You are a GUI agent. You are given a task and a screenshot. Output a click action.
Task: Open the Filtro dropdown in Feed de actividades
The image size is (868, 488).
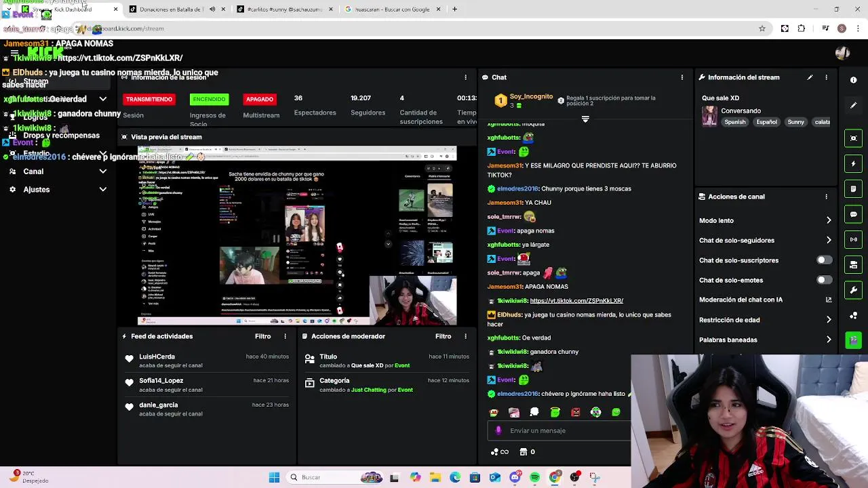click(262, 336)
